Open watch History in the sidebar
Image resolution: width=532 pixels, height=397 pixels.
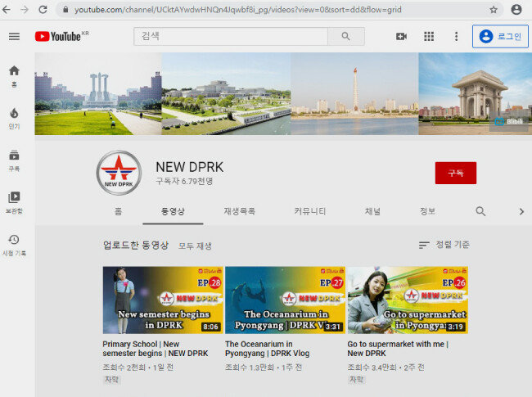(14, 245)
